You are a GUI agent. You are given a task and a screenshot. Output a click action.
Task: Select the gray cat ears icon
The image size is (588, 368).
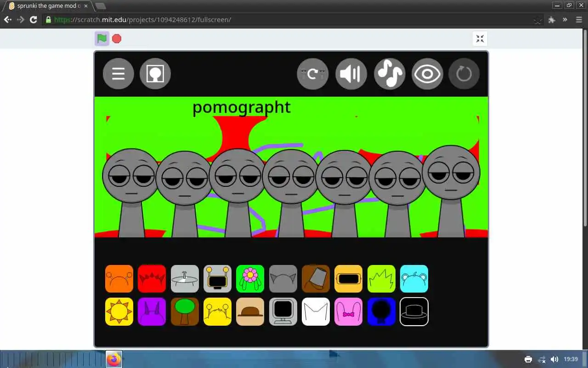click(x=283, y=279)
